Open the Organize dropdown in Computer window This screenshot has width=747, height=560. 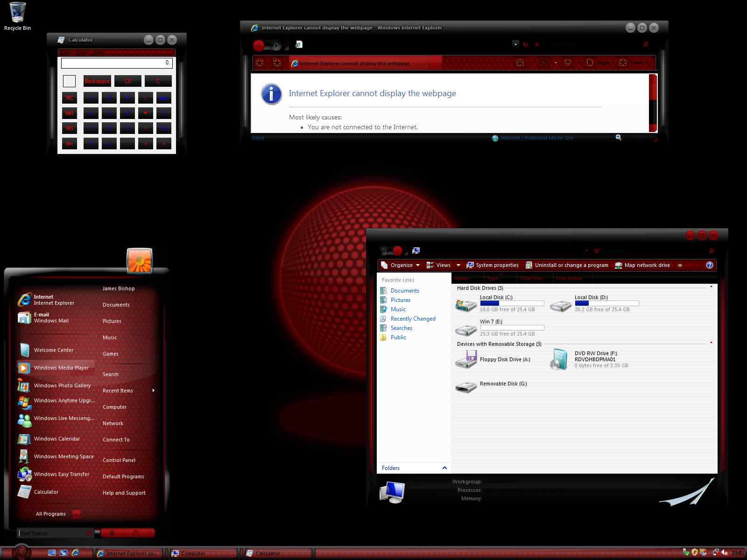(x=401, y=265)
